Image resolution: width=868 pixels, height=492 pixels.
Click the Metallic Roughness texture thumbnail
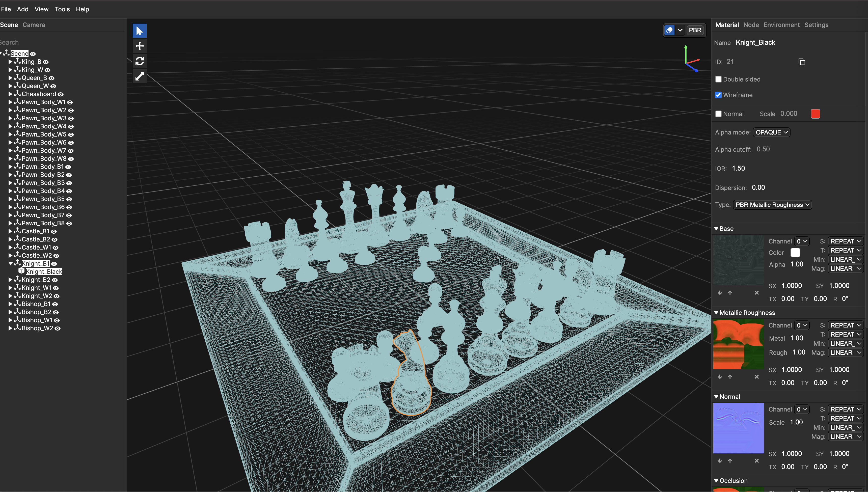coord(738,344)
